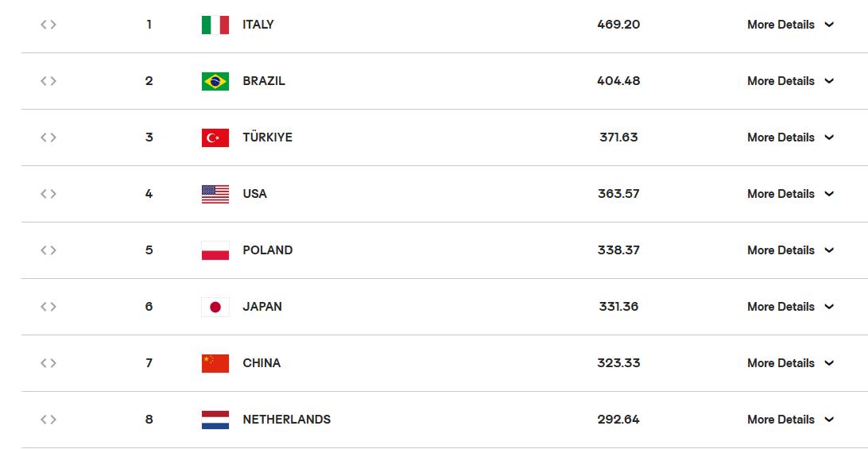
Task: Click the Brazil flag icon
Action: click(215, 81)
